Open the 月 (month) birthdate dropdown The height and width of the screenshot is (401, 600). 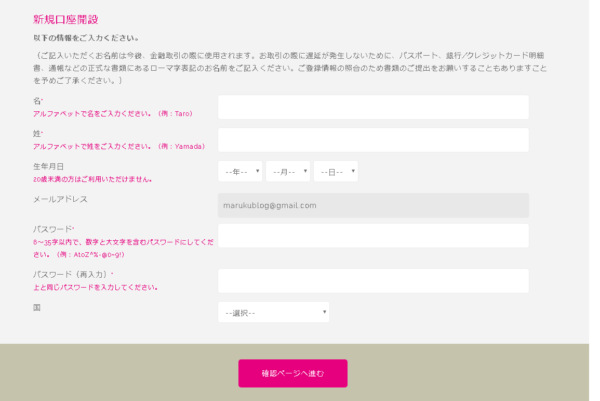coord(288,172)
